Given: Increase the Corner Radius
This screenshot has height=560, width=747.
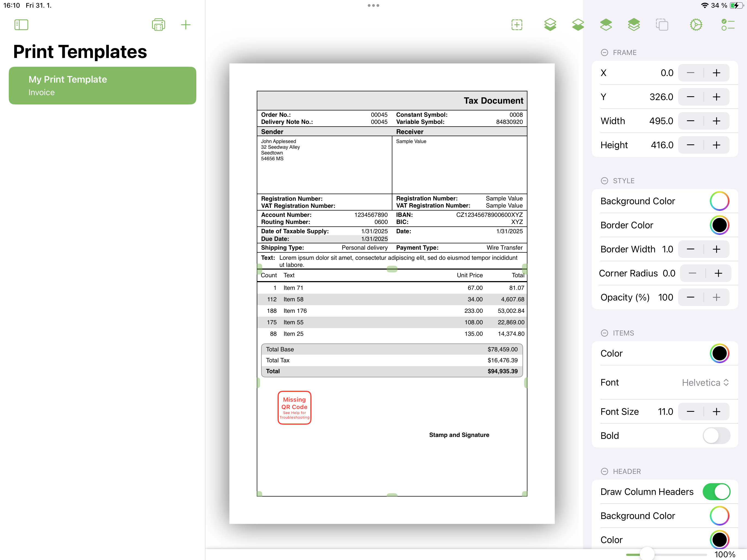Looking at the screenshot, I should (718, 273).
